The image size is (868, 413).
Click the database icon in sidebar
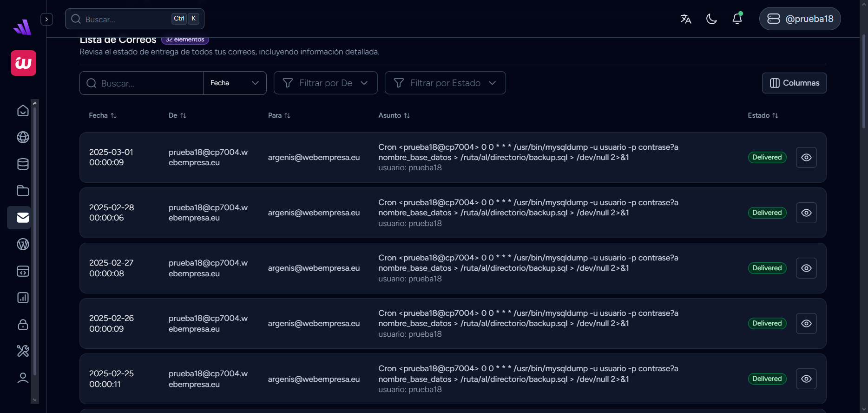pyautogui.click(x=23, y=164)
